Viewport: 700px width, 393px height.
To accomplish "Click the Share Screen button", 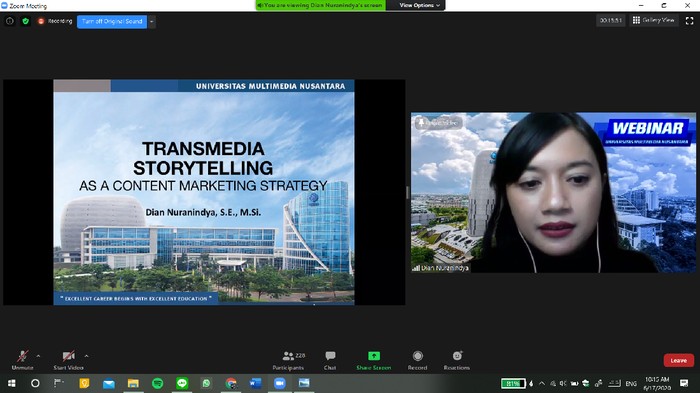I will click(374, 360).
